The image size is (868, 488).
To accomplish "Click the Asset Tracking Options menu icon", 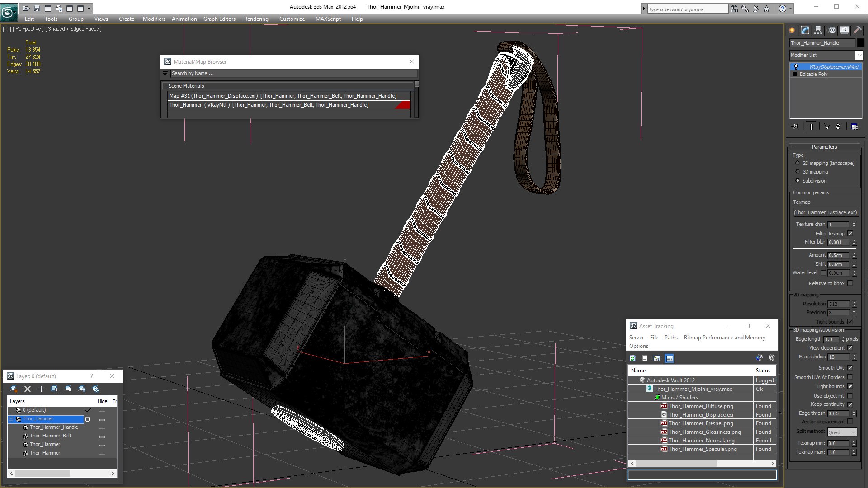I will tap(639, 346).
